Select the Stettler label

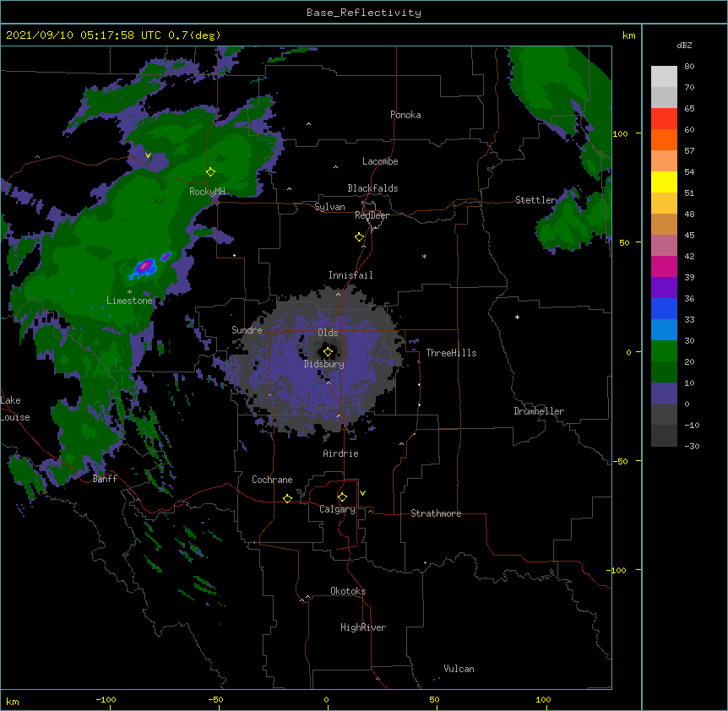click(535, 200)
